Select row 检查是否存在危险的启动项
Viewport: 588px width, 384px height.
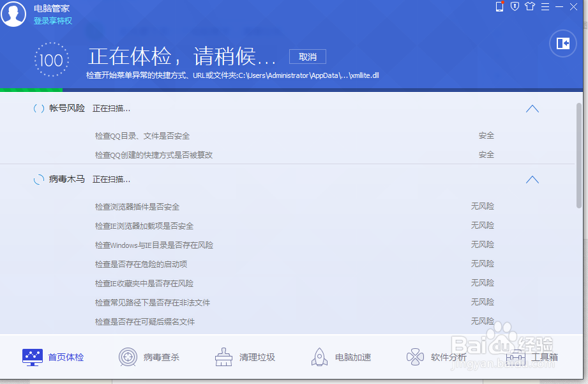[294, 265]
